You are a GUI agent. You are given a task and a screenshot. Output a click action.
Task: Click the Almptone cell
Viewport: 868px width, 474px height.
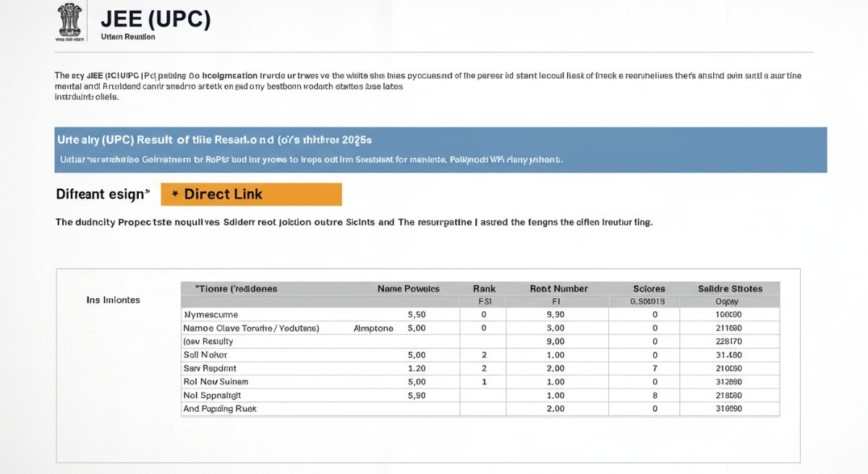pyautogui.click(x=373, y=329)
